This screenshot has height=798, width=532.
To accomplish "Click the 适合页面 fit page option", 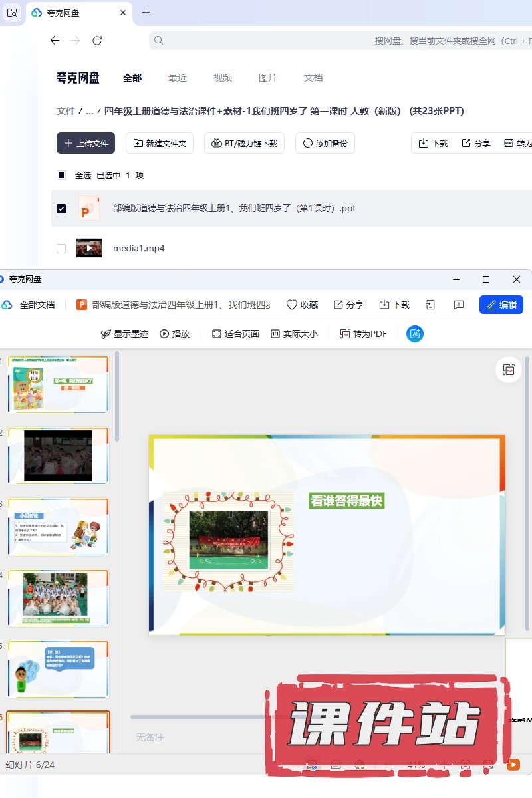I will pos(235,334).
